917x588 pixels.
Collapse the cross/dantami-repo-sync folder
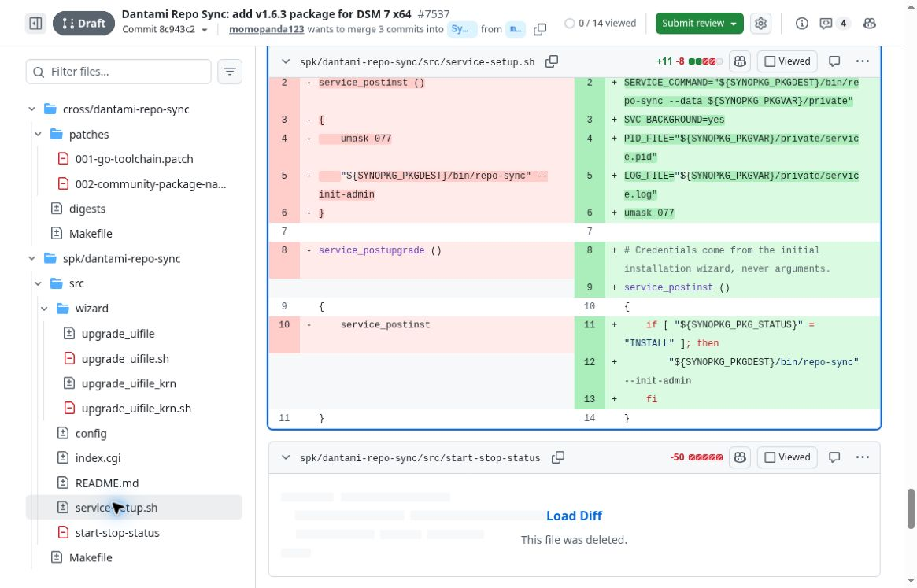[x=32, y=109]
